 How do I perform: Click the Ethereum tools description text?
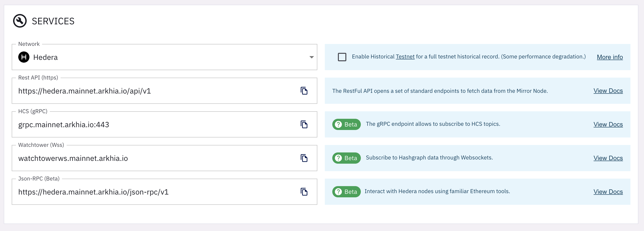coord(437,191)
